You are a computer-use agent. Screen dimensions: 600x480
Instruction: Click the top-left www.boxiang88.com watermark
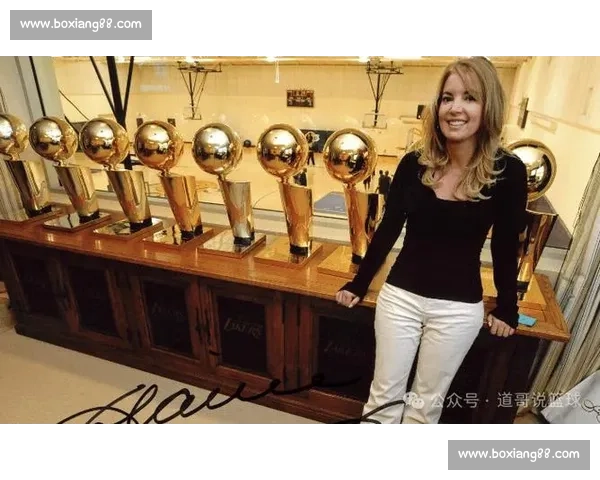point(80,24)
